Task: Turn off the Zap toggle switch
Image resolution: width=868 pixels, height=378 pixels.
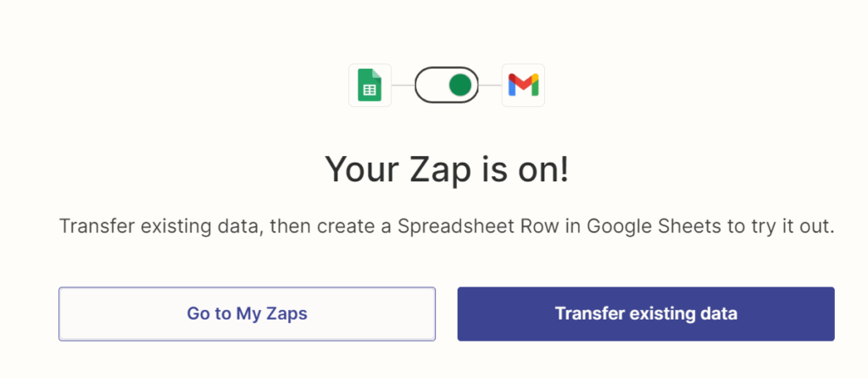Action: [x=447, y=85]
